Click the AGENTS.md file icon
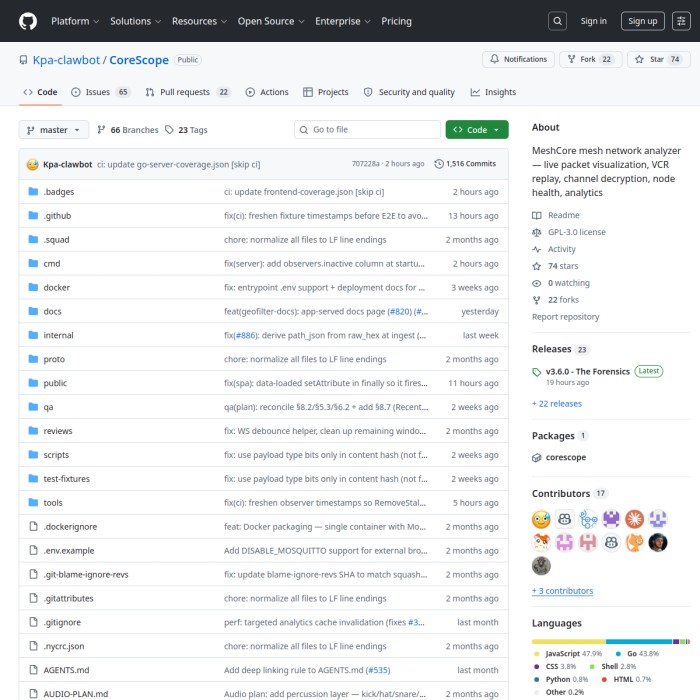 pyautogui.click(x=33, y=670)
